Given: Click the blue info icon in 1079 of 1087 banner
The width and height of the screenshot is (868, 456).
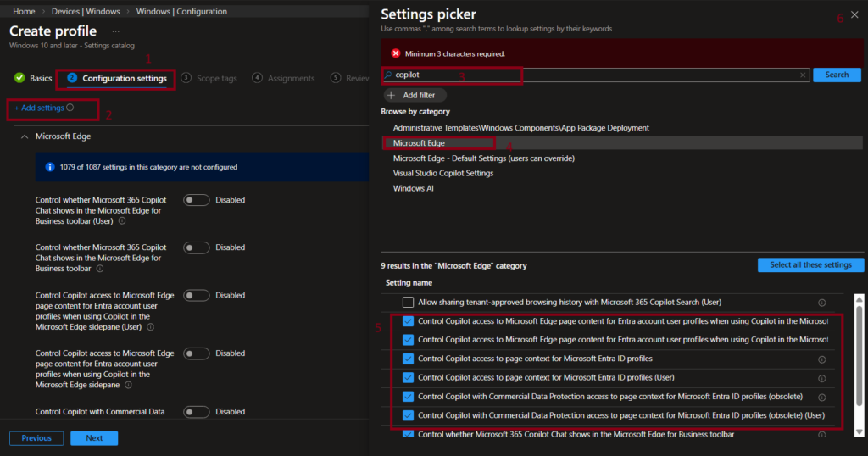Looking at the screenshot, I should pos(50,167).
